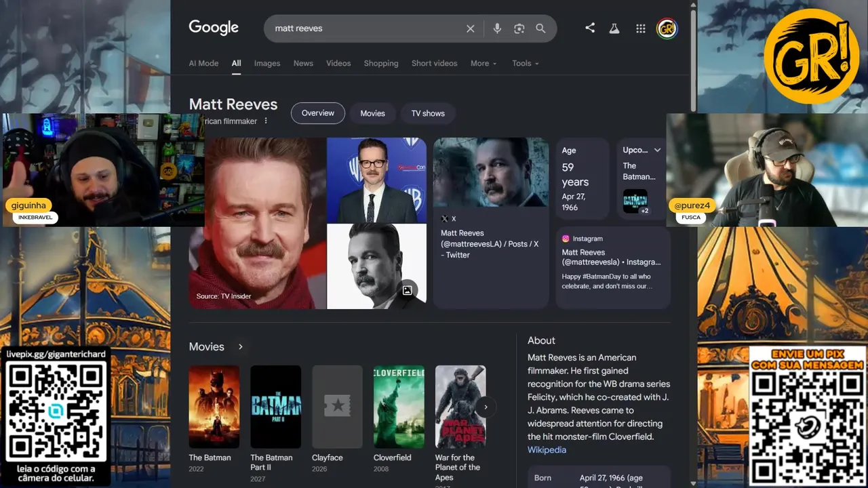Open the X card preview image

pos(490,172)
